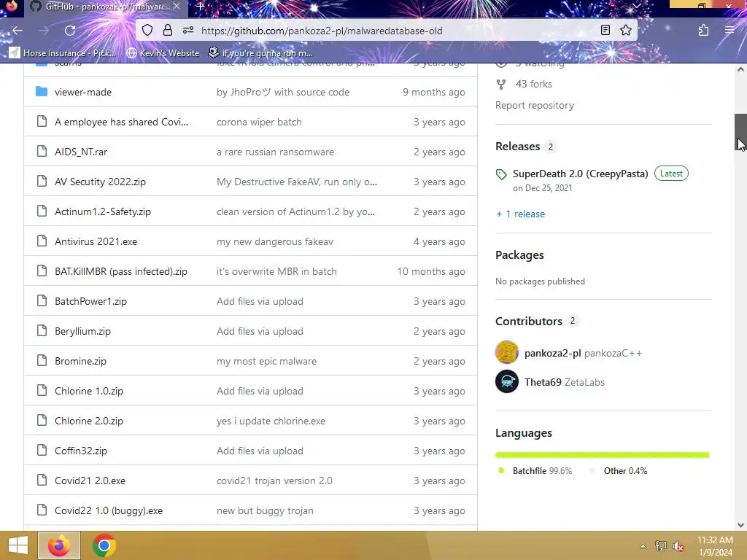747x560 pixels.
Task: Click the padlock site security icon
Action: tap(168, 31)
